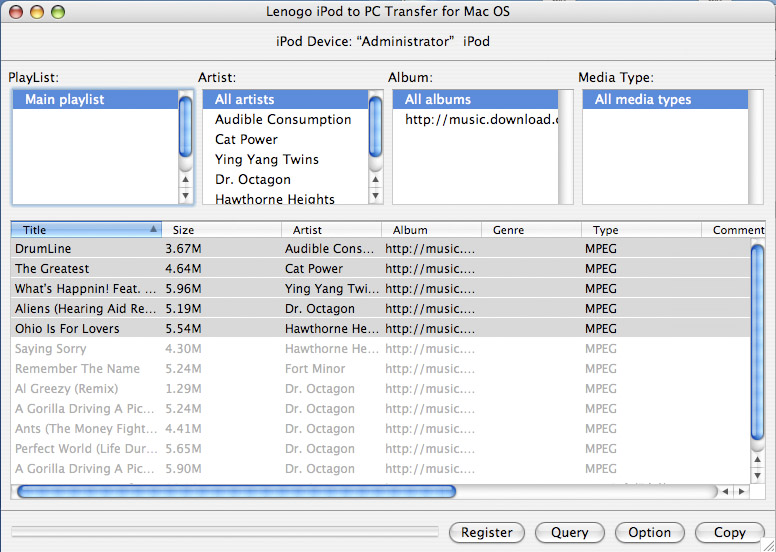Image resolution: width=776 pixels, height=552 pixels.
Task: Sort by the Artist column header
Action: click(331, 230)
